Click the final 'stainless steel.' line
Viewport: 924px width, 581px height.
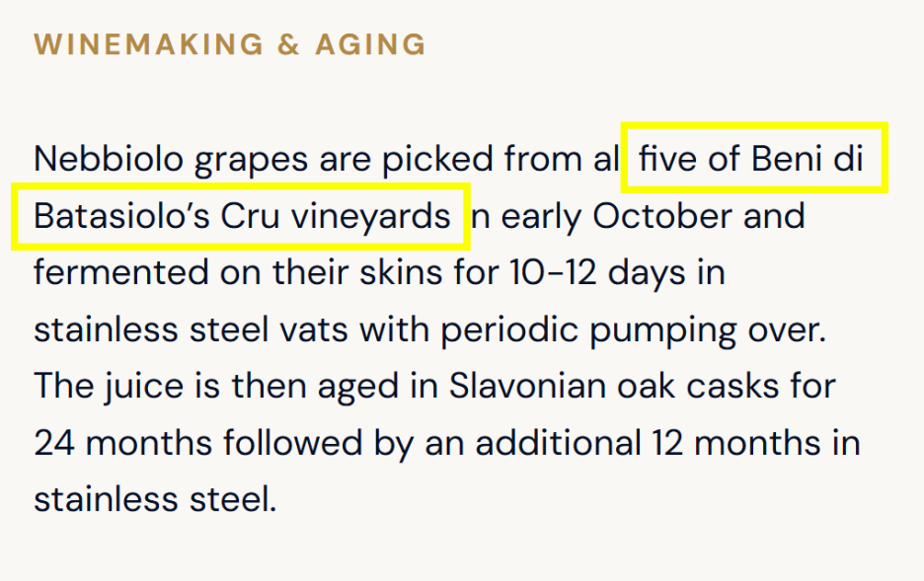coord(155,500)
